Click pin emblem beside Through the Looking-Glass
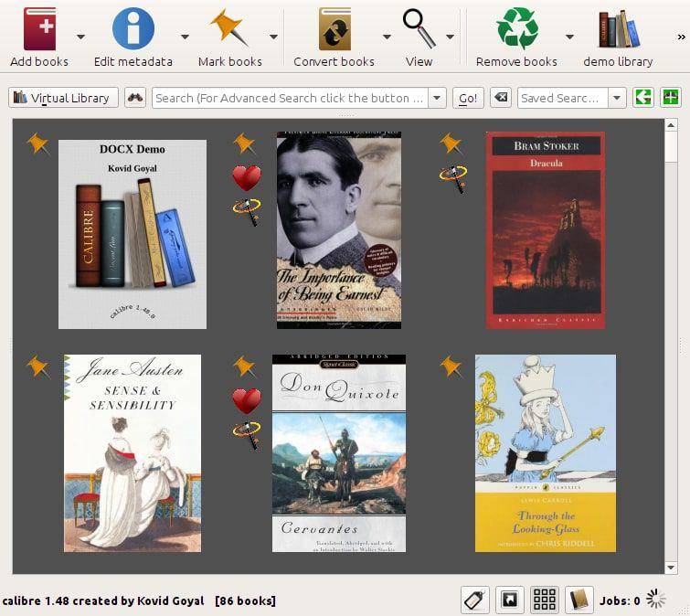The width and height of the screenshot is (690, 616). pyautogui.click(x=451, y=367)
